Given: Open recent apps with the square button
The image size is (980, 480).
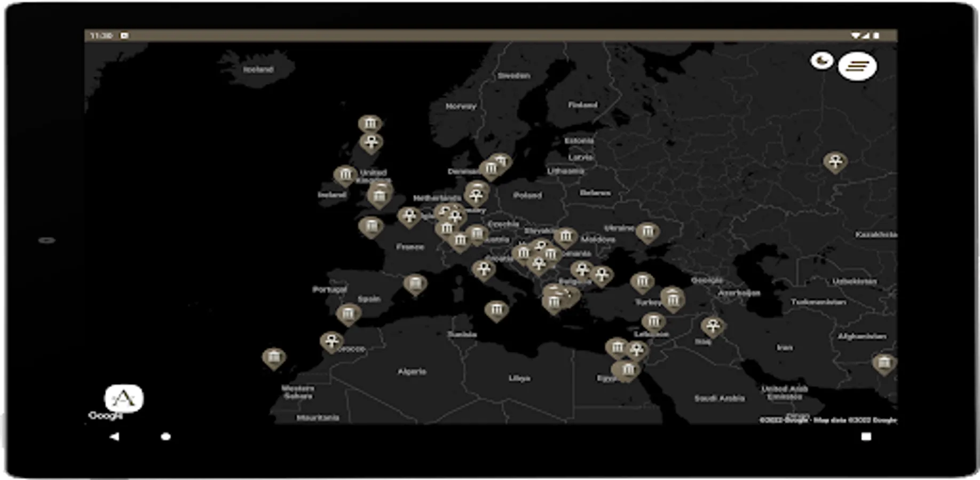Looking at the screenshot, I should pyautogui.click(x=866, y=437).
